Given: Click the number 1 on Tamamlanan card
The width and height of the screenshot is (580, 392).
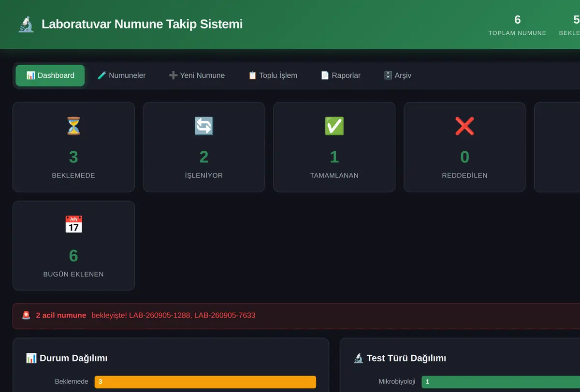Looking at the screenshot, I should coord(334,157).
